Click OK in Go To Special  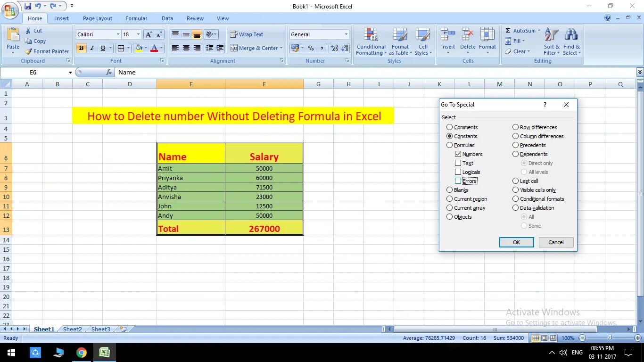tap(517, 242)
